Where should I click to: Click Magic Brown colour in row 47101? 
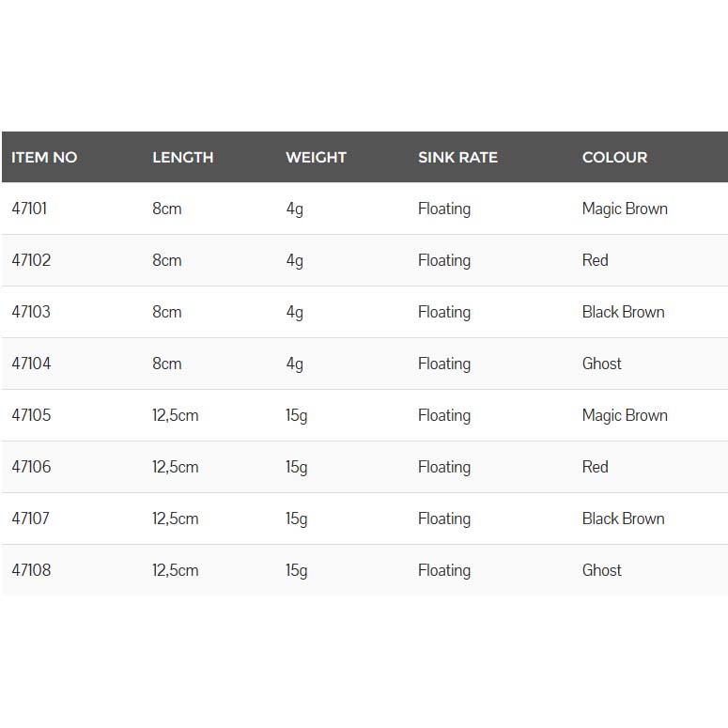click(625, 209)
